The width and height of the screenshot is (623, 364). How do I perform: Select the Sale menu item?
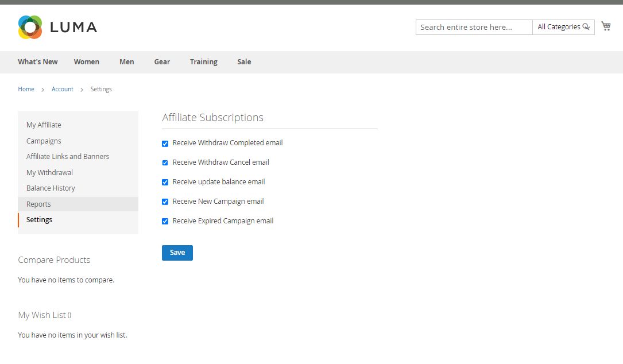coord(244,62)
